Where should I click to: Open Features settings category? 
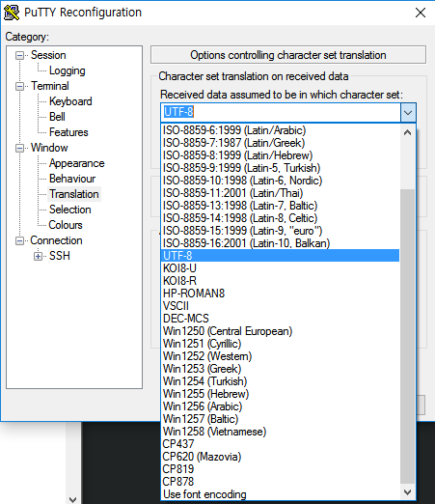tap(68, 132)
